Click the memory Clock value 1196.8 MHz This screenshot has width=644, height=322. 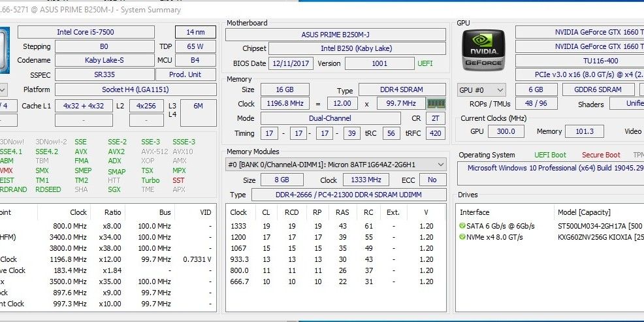point(285,103)
